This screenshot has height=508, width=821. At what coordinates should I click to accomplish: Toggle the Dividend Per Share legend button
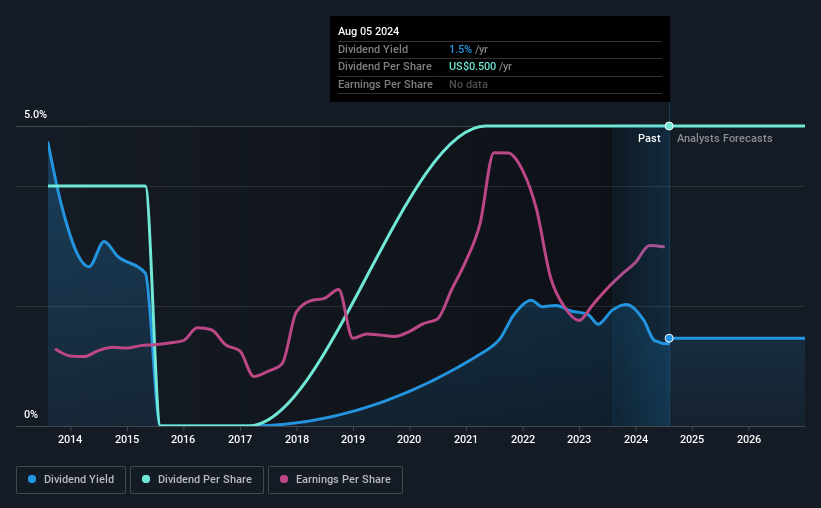[x=197, y=480]
